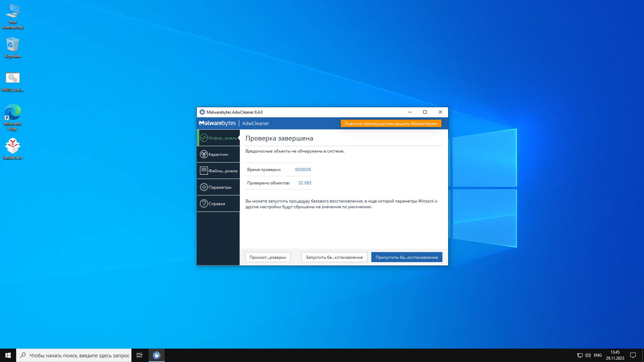
Task: Open the Файлы журнала sidebar section
Action: 218,171
